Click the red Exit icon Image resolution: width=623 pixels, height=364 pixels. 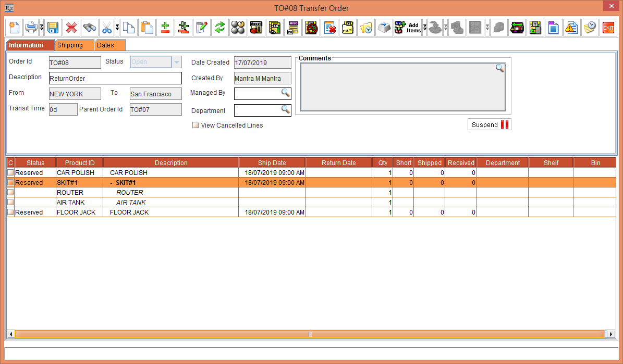click(x=608, y=28)
